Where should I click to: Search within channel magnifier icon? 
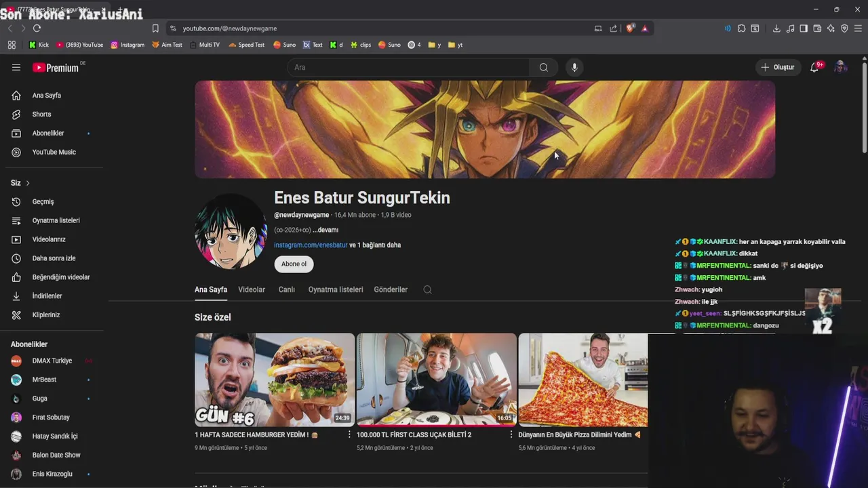[x=427, y=289]
